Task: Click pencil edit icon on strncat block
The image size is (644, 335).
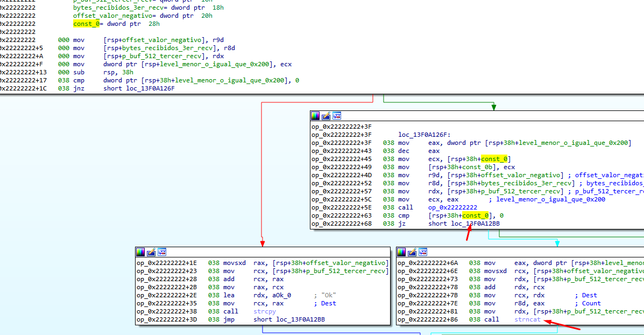Action: [413, 252]
